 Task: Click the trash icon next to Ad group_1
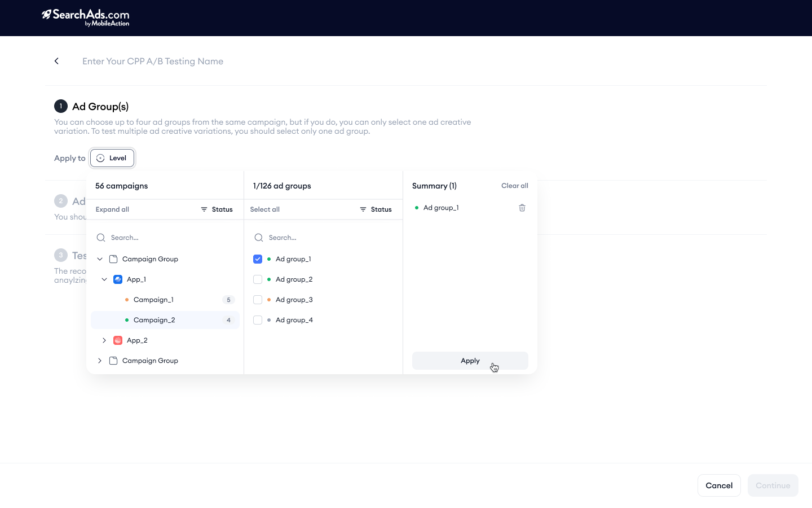click(x=522, y=208)
